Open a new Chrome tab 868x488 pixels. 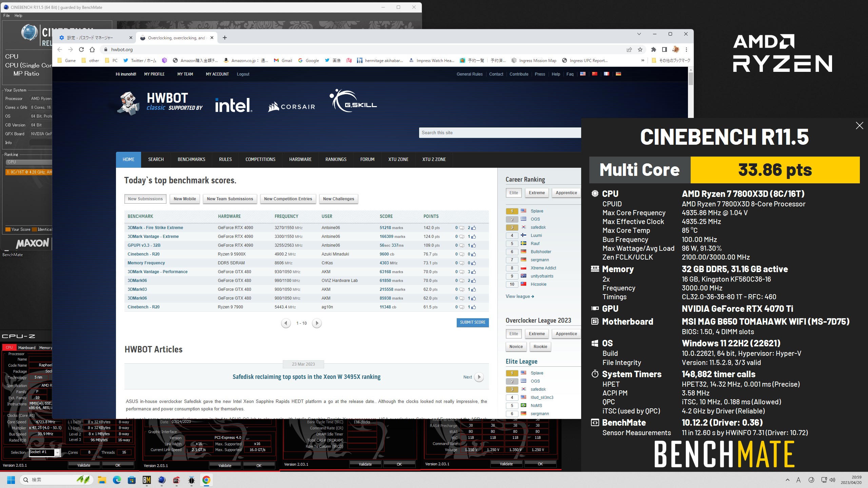click(x=225, y=38)
